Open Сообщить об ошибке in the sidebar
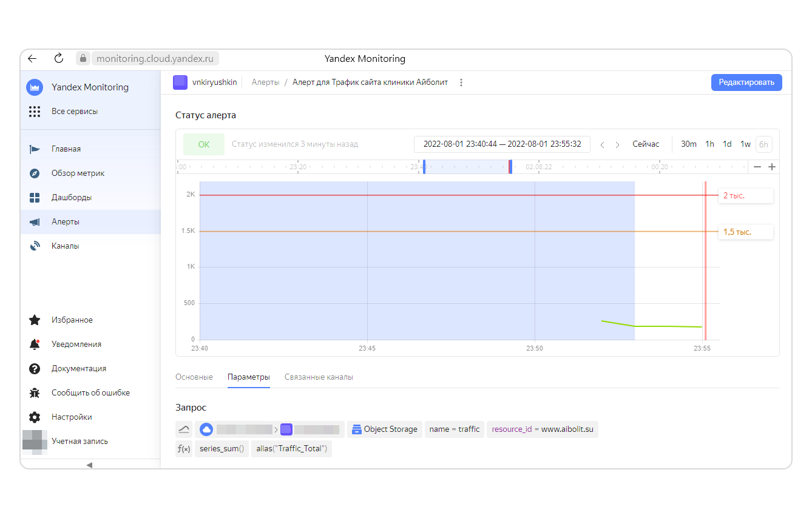The height and width of the screenshot is (518, 812). click(90, 393)
